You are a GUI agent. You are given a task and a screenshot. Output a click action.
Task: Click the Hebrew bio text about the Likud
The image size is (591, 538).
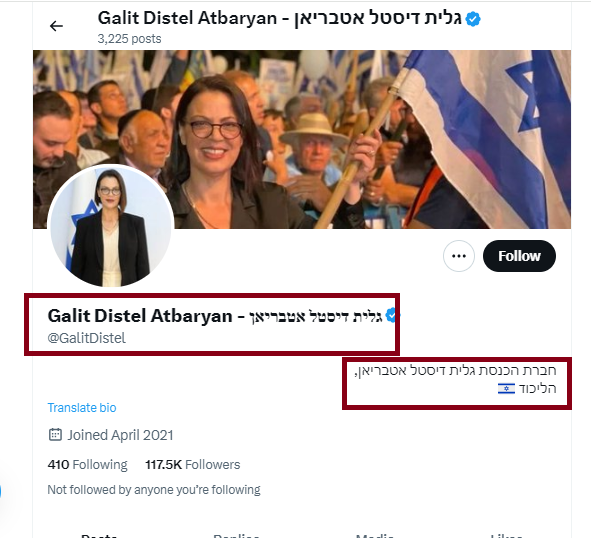pos(455,379)
